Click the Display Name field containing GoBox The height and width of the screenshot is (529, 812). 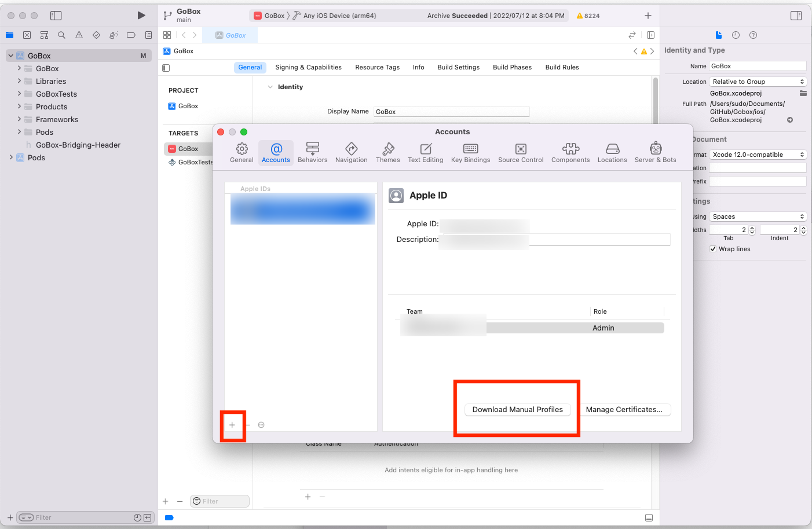click(x=451, y=112)
